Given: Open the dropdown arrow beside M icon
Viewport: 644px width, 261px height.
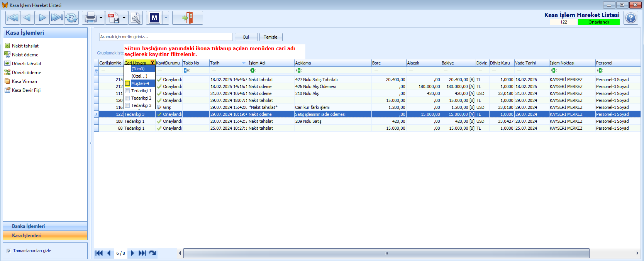Looking at the screenshot, I should 166,18.
